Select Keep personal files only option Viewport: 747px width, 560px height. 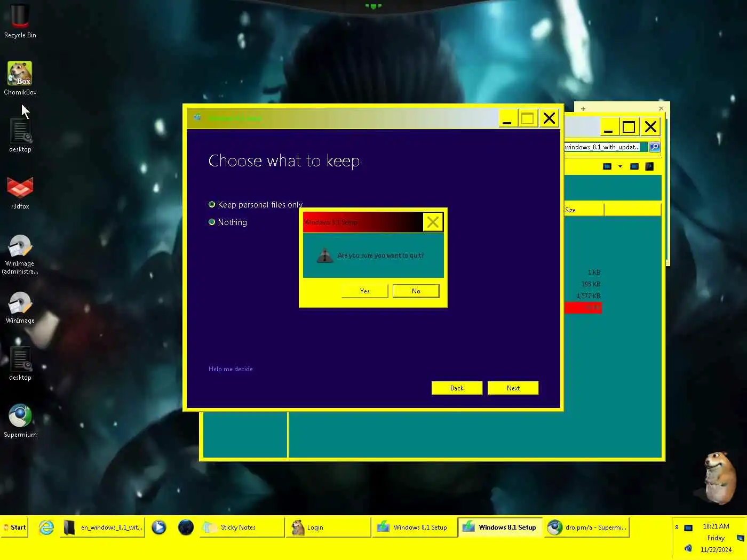point(255,205)
